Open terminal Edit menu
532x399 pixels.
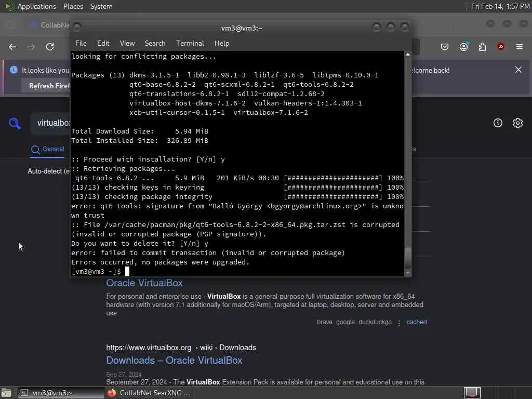tap(103, 44)
